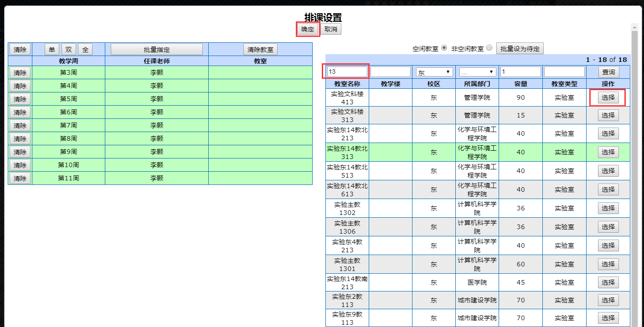Choose classroom 实验东2教 113 via 选择
Screen dimensions: 644x327
(x=608, y=300)
